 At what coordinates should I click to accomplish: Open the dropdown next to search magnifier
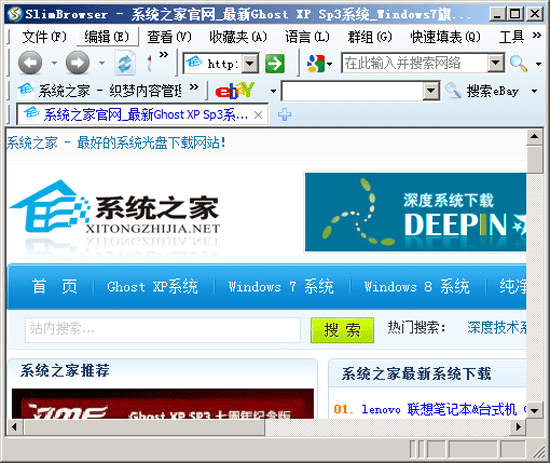(538, 64)
